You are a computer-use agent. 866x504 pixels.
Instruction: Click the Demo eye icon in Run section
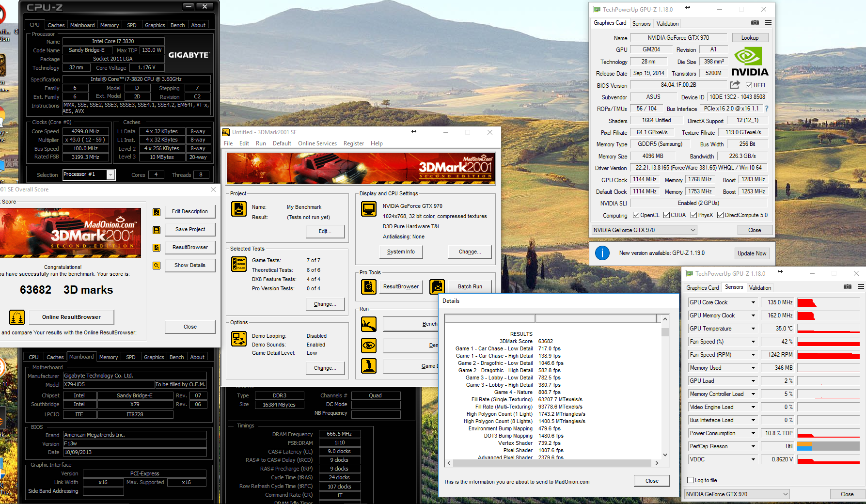(369, 346)
